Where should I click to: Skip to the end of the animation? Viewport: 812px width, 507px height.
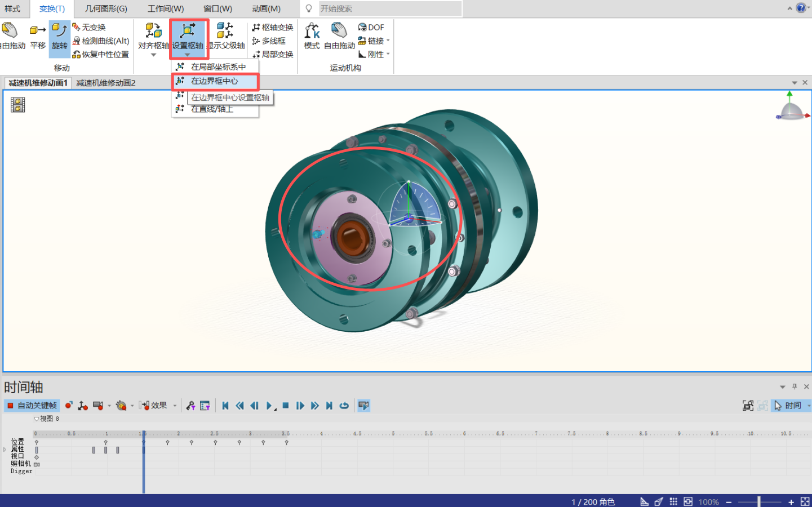[x=329, y=406]
